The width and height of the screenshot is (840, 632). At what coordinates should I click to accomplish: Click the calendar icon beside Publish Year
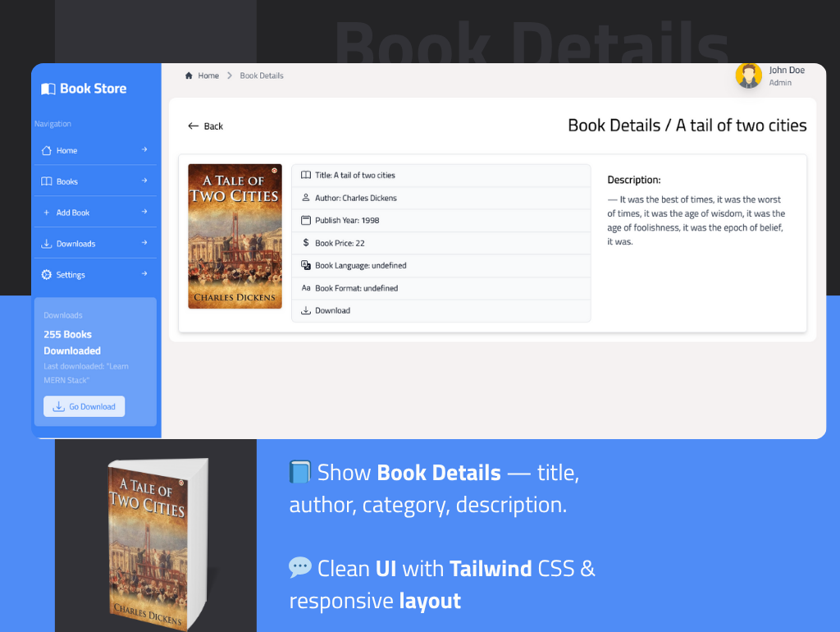coord(306,220)
